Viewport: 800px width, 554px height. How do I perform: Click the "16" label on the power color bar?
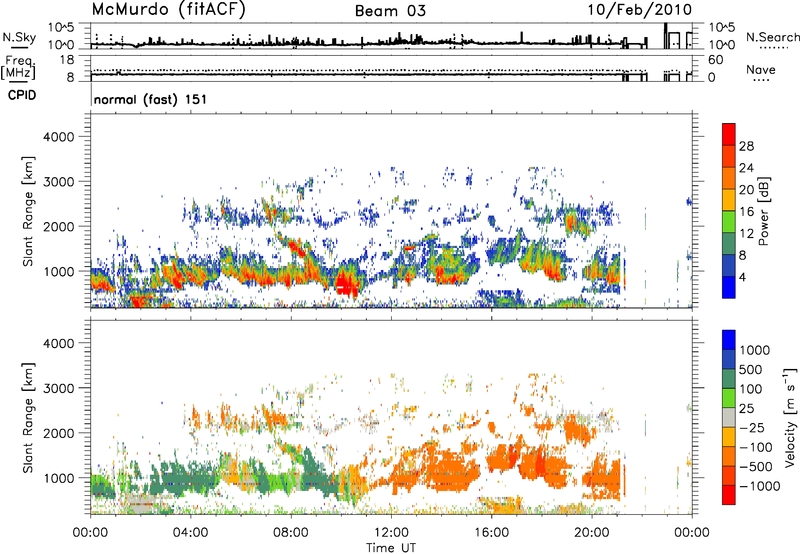(x=746, y=212)
